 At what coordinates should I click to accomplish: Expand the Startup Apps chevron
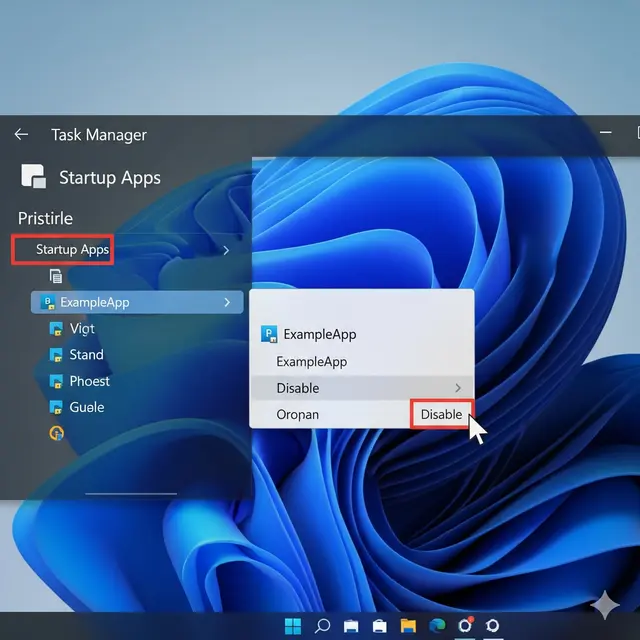click(226, 251)
